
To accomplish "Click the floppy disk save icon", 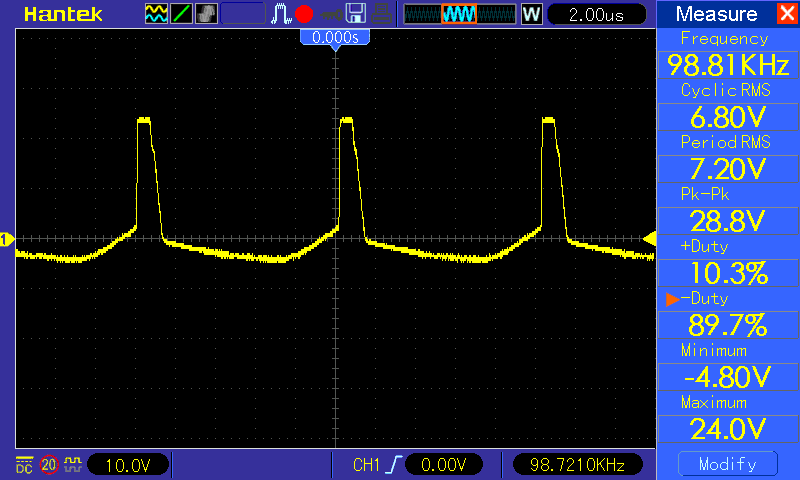I will 356,13.
